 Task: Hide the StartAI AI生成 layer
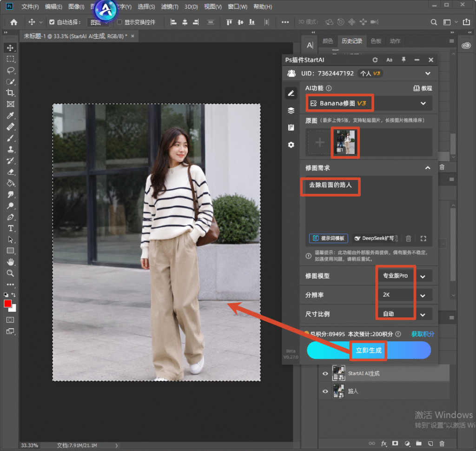pyautogui.click(x=325, y=373)
